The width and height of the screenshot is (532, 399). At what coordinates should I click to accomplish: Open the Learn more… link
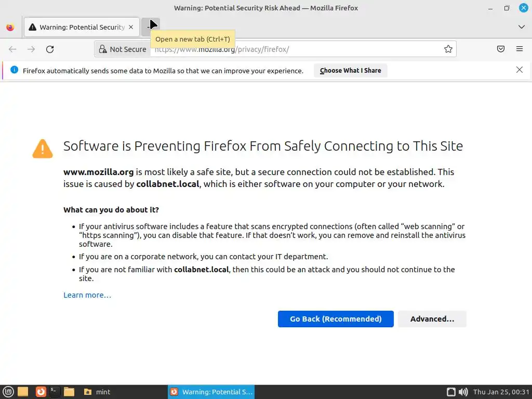(87, 295)
